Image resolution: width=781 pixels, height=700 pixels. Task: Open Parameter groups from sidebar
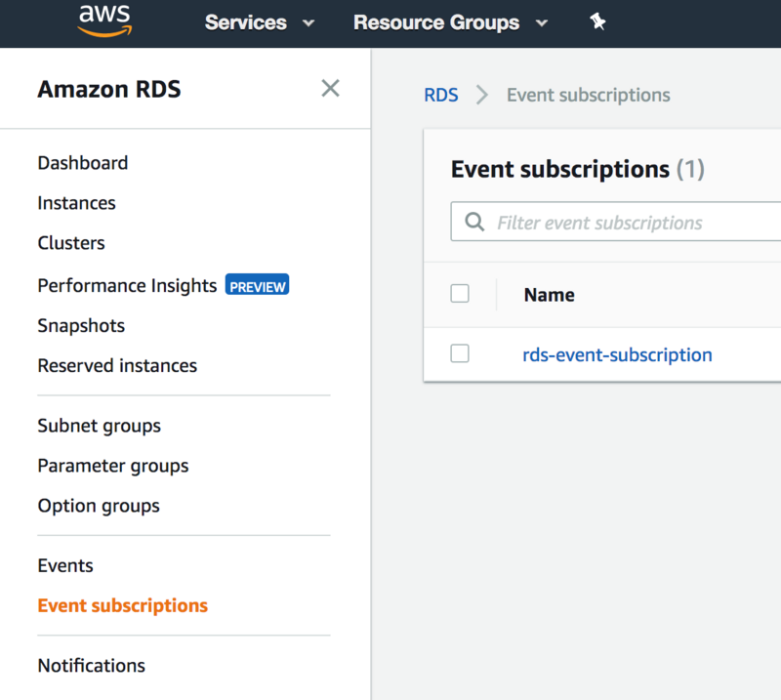click(113, 466)
